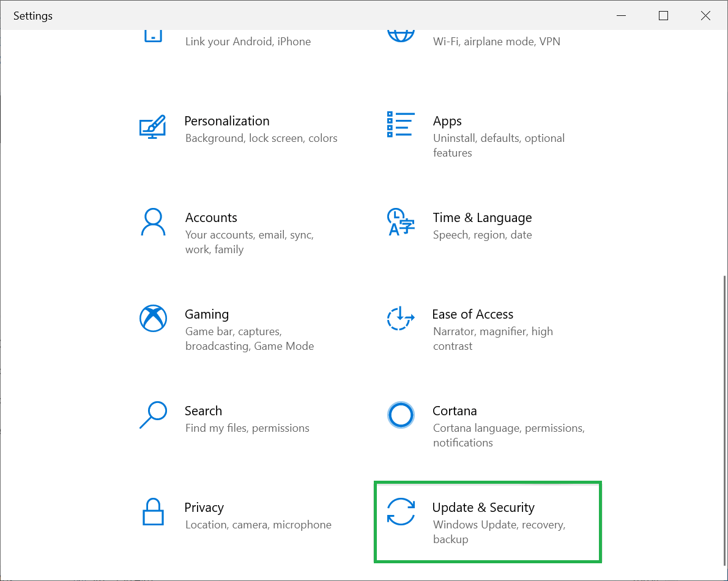This screenshot has width=728, height=581.
Task: Open the Ease of Access dashed-circle icon
Action: (401, 319)
